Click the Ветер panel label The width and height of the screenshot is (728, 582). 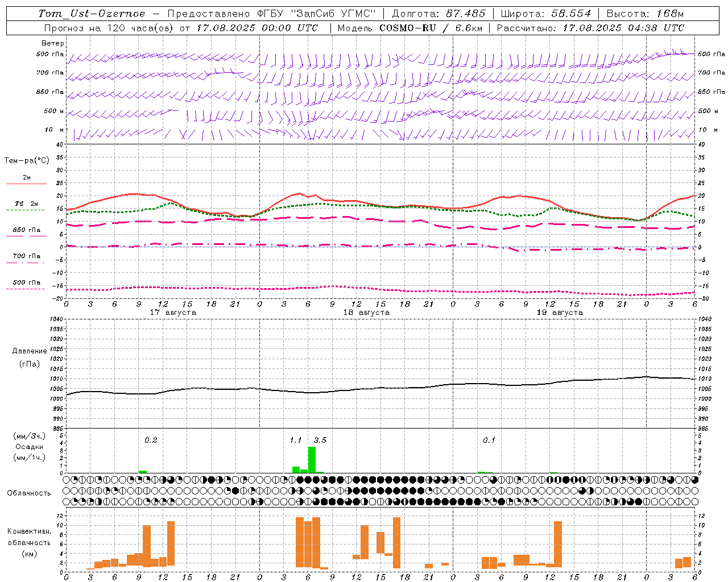coord(53,43)
